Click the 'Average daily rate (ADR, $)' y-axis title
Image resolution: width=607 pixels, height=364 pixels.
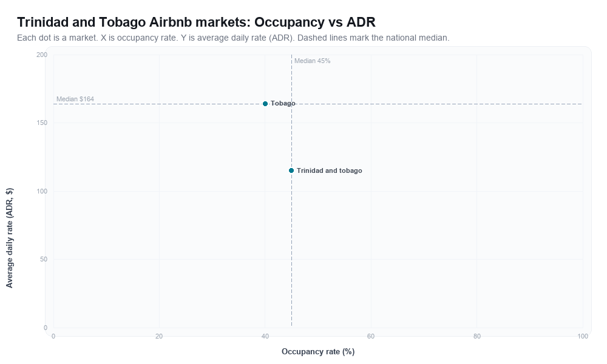point(9,238)
